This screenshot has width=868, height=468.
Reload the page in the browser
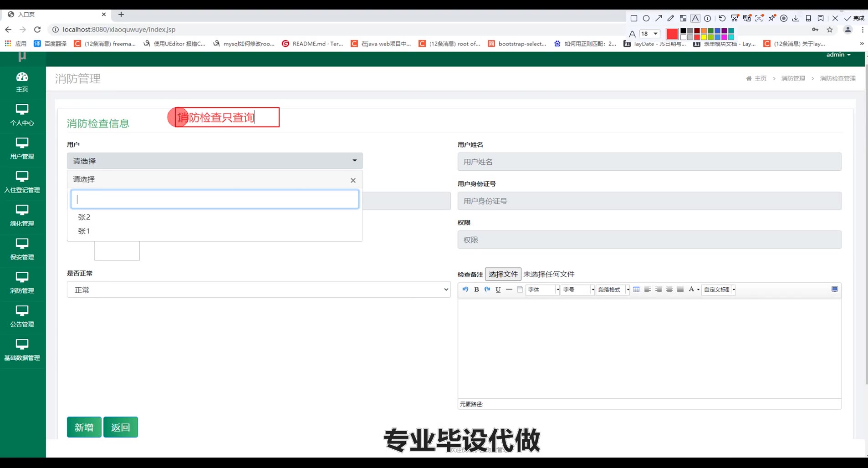(37, 30)
